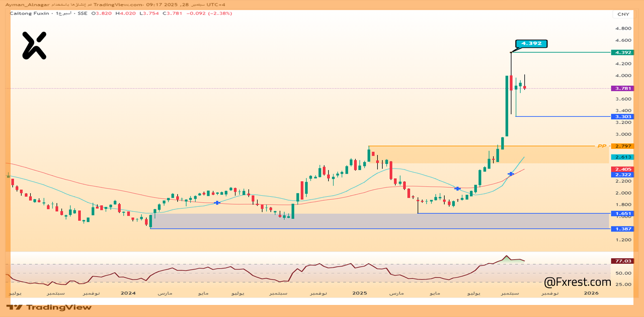Select the blue 1.387 support price tag

pos(622,229)
